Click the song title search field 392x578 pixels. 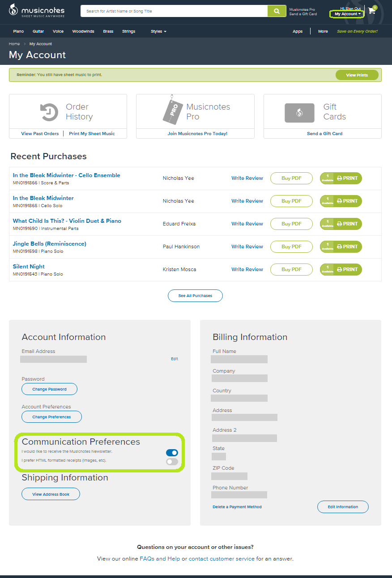click(x=174, y=11)
